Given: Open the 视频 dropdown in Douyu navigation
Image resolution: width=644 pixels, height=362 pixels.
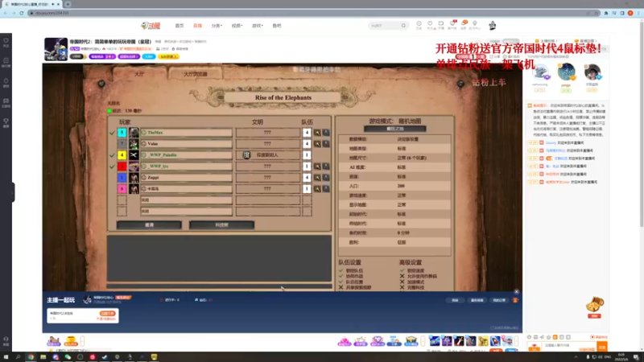Looking at the screenshot, I should tap(237, 26).
